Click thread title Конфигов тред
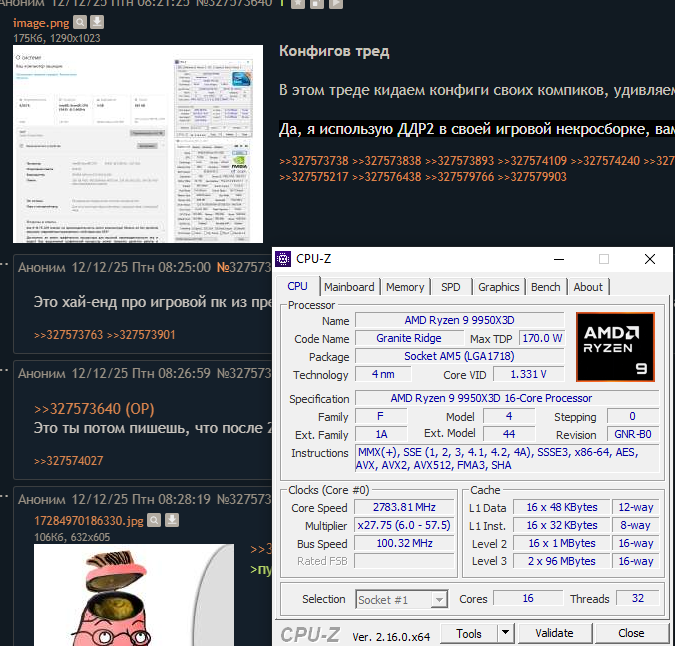 [x=334, y=51]
